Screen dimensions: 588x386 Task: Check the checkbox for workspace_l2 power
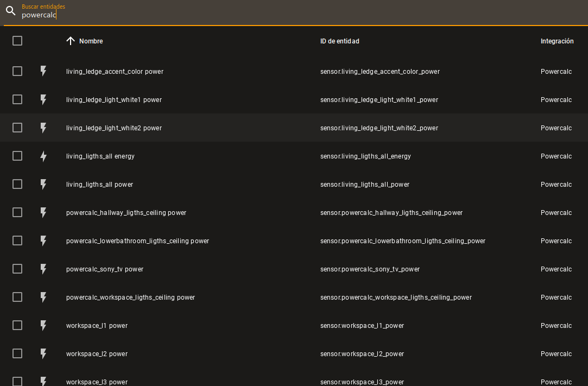[17, 353]
